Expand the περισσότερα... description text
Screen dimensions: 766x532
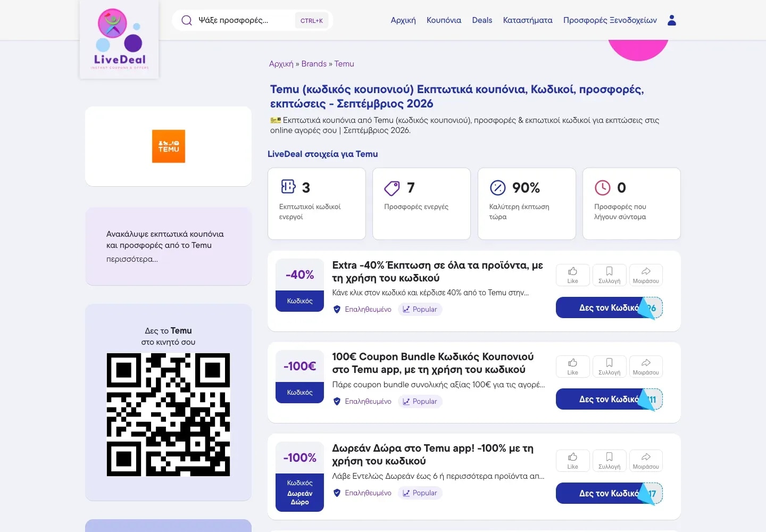point(132,259)
